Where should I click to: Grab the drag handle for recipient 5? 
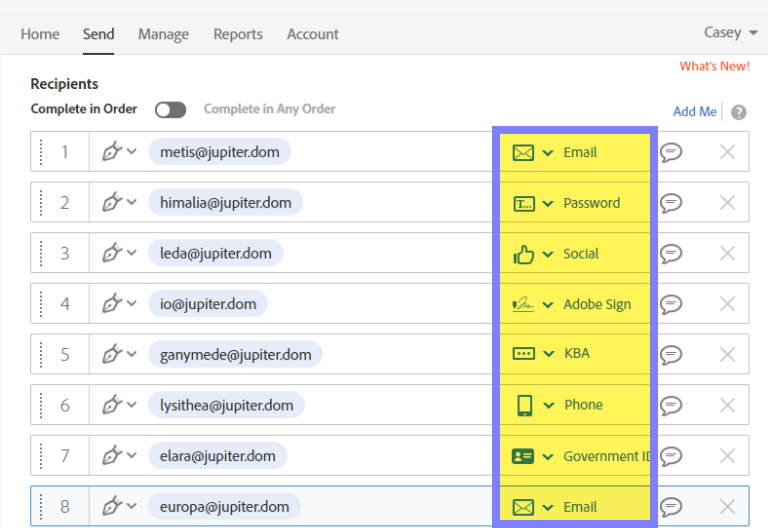[x=41, y=355]
